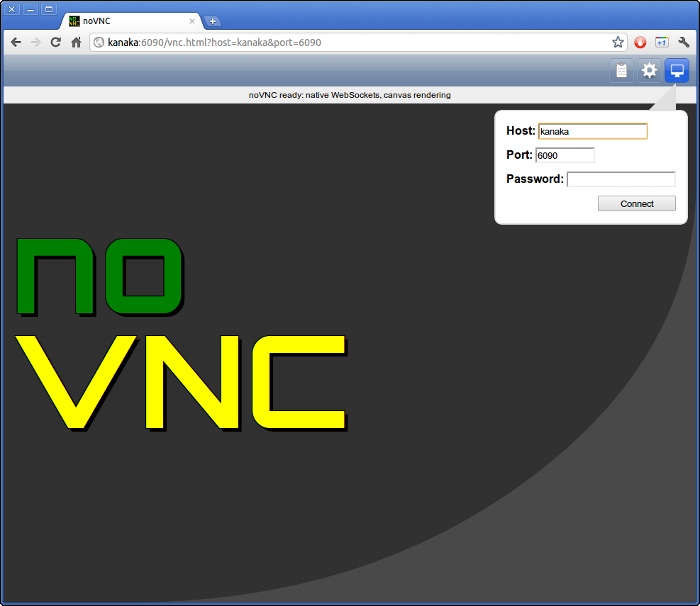Click the browser address bar URL
Screen dimensions: 700x606
(214, 42)
